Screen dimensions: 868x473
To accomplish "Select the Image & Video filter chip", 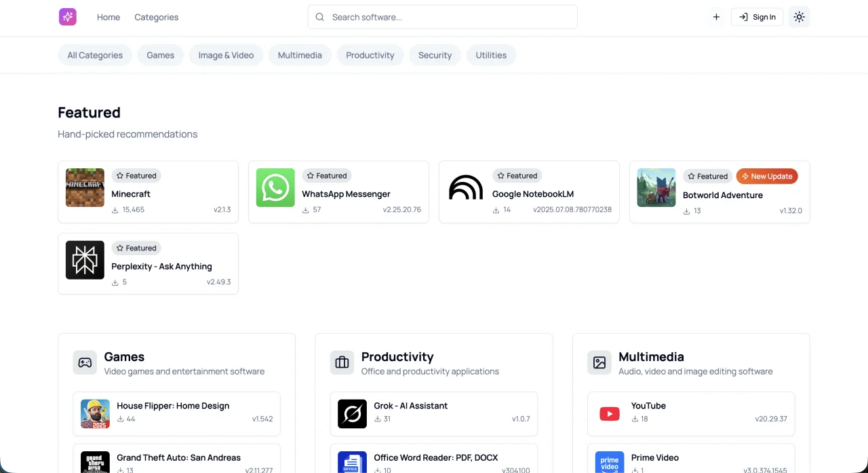I will coord(226,55).
